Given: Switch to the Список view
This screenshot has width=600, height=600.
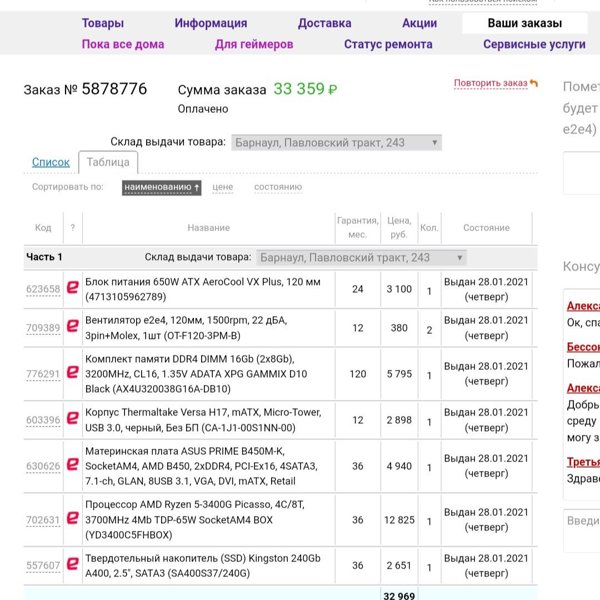Looking at the screenshot, I should [x=51, y=162].
